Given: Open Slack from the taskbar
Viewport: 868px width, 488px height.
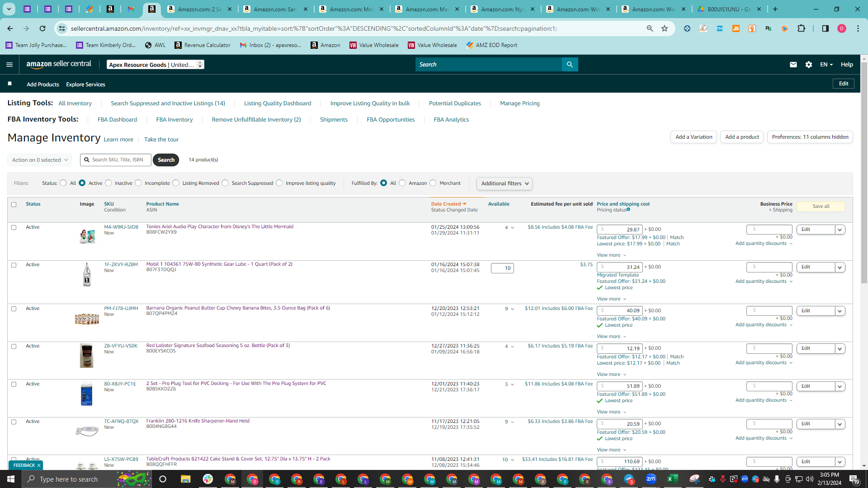Looking at the screenshot, I should [208, 479].
